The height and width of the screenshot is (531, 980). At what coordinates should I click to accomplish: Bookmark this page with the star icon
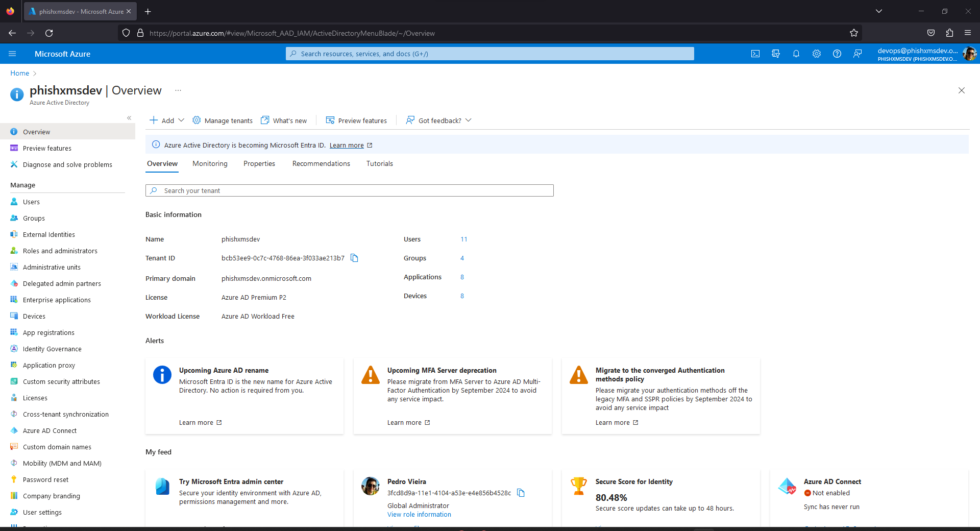(854, 33)
